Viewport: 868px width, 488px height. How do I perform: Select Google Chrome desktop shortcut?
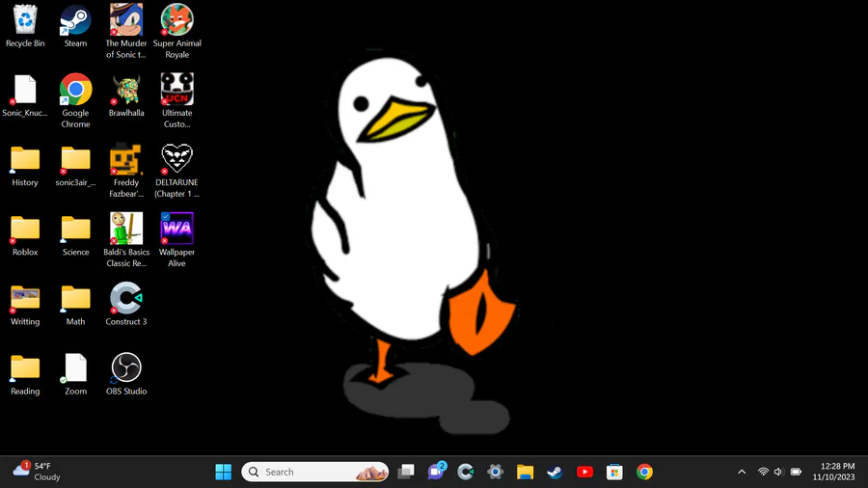(x=76, y=100)
